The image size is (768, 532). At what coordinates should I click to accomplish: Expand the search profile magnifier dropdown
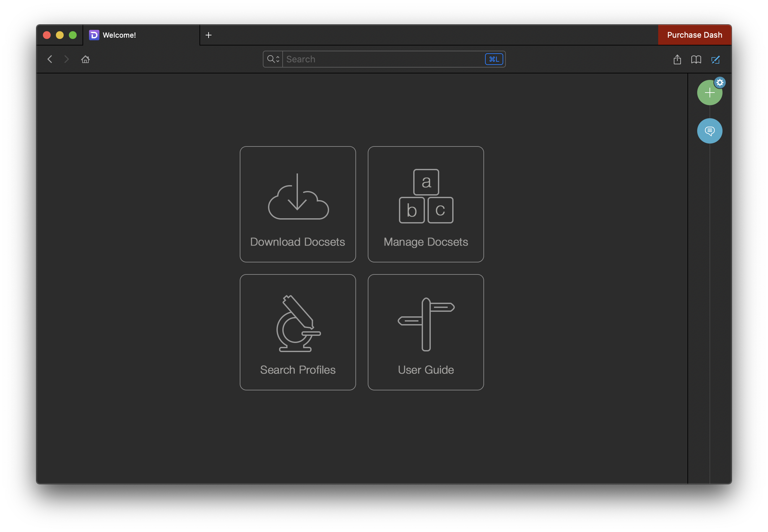273,59
